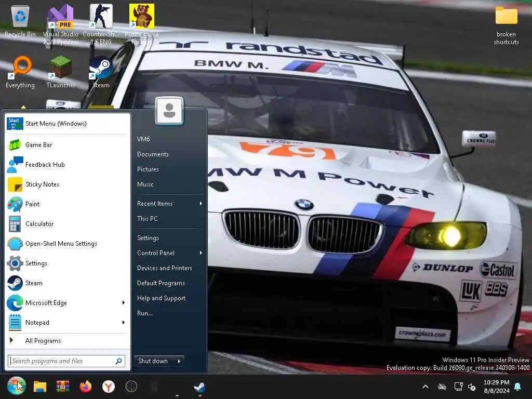
Task: Open Yandex Browser from taskbar
Action: pyautogui.click(x=109, y=387)
